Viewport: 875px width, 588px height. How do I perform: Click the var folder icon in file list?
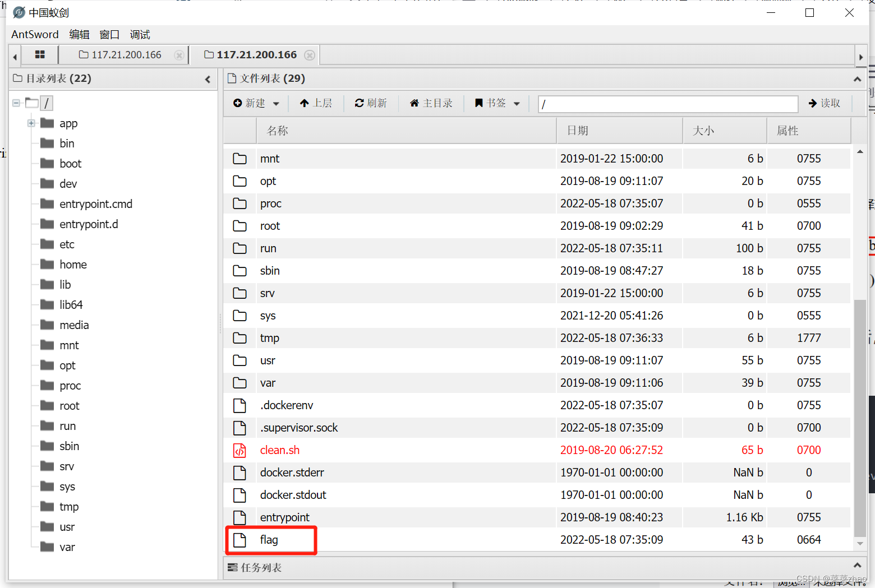coord(240,383)
